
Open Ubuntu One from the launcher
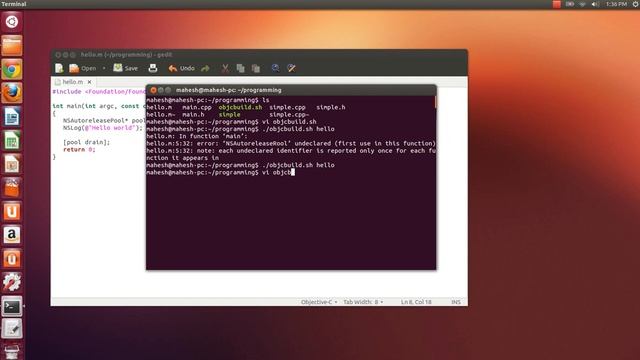12,212
